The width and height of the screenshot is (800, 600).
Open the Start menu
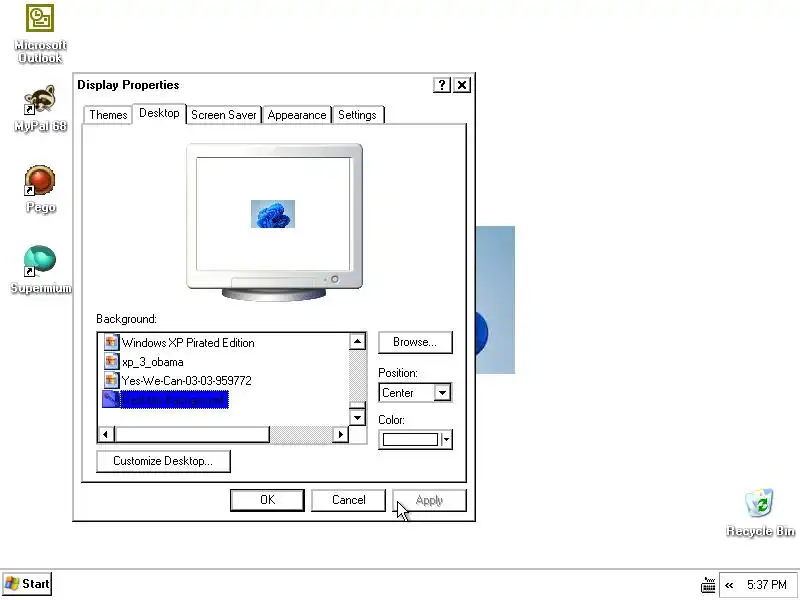(27, 584)
